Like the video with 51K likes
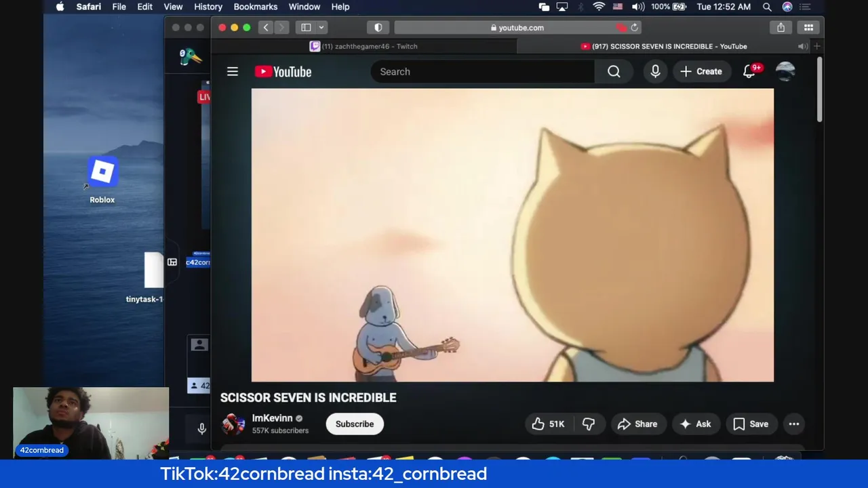 (548, 424)
